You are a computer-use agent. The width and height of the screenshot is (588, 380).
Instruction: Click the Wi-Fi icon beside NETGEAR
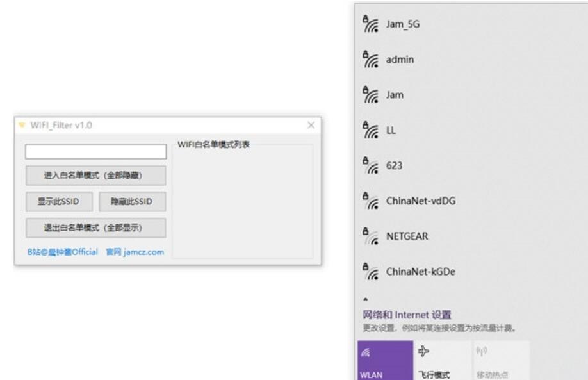(x=369, y=236)
